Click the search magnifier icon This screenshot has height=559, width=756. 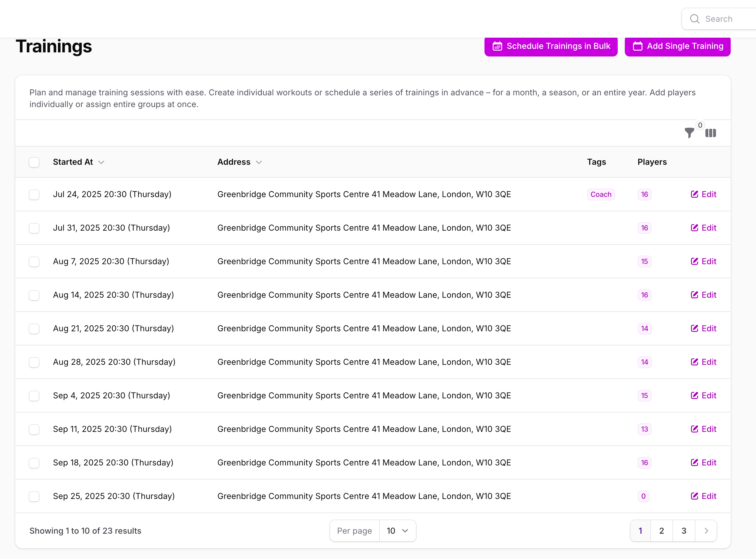(x=695, y=19)
